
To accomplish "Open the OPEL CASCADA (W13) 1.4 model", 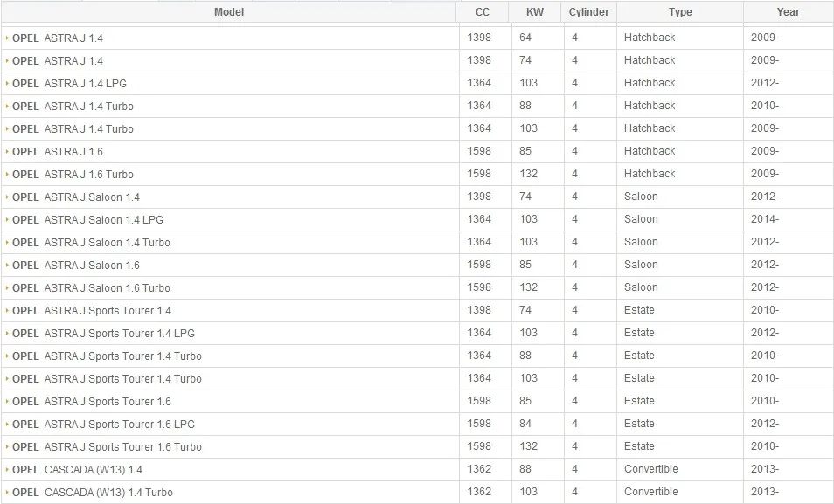I will [x=77, y=470].
